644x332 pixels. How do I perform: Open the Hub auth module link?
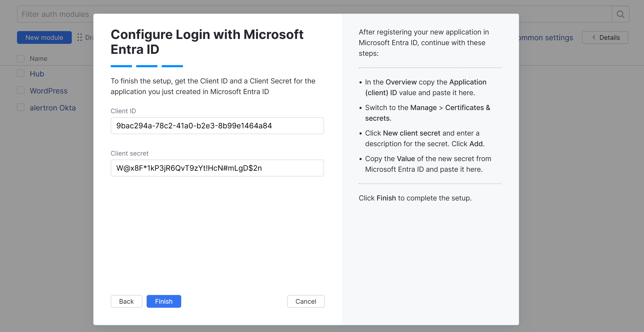(37, 74)
